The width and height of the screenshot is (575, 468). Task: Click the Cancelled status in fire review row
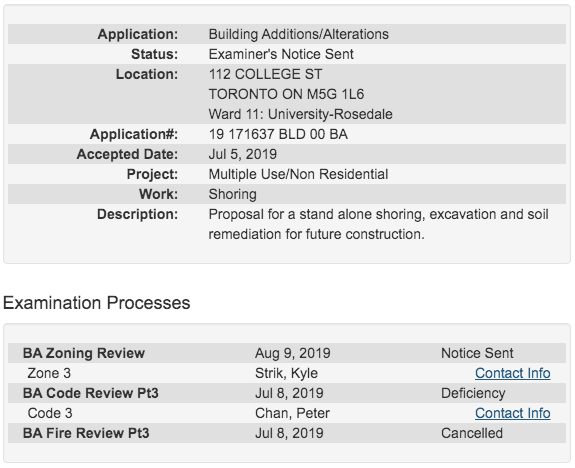click(472, 433)
